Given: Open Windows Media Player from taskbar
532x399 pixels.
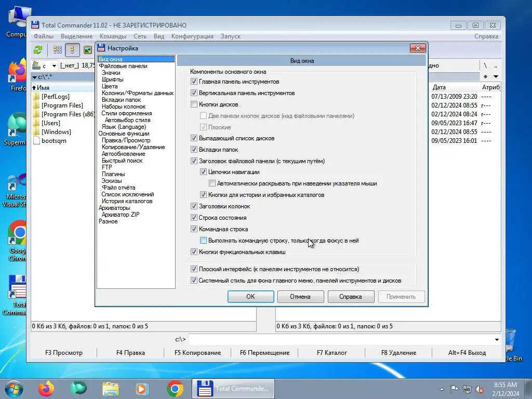Looking at the screenshot, I should tap(142, 389).
